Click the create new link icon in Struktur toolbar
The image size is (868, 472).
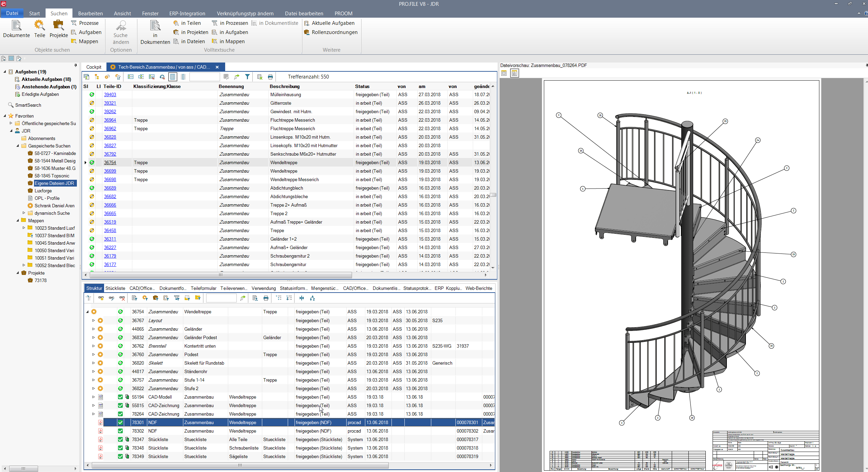click(101, 298)
